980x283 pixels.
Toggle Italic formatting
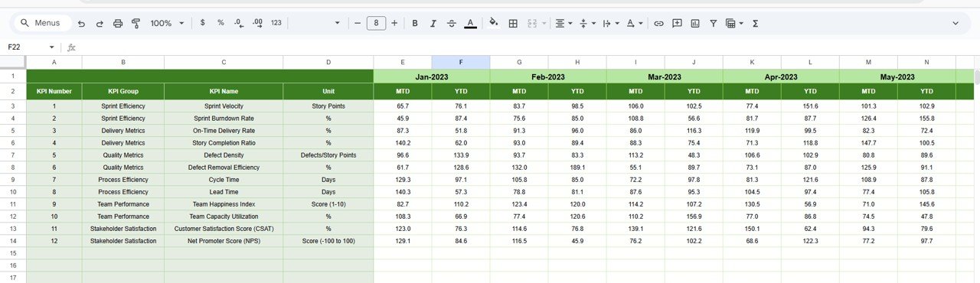coord(433,23)
